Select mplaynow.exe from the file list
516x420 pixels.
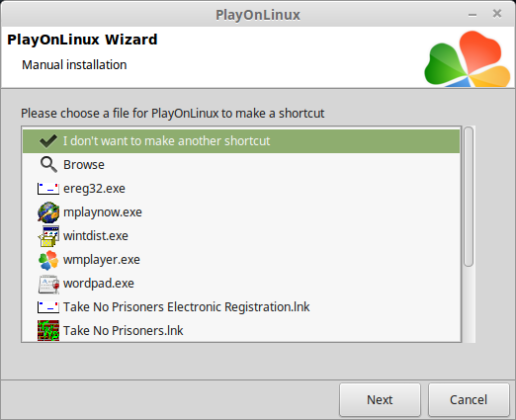coord(241,212)
